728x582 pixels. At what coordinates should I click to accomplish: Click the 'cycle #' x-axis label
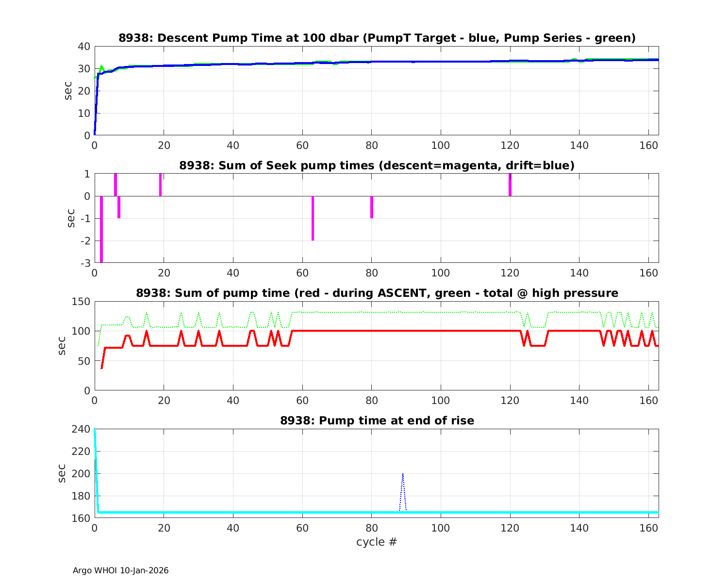click(x=377, y=542)
